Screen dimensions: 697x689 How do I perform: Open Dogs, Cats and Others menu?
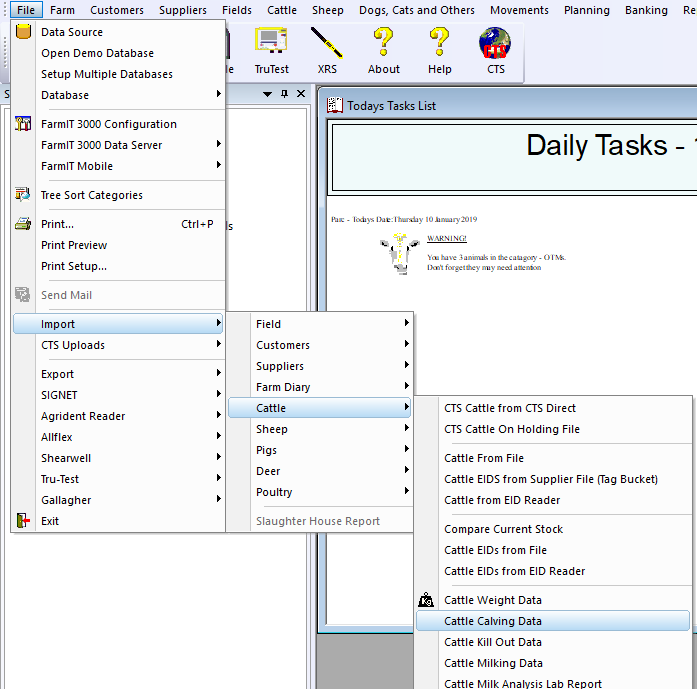coord(417,10)
